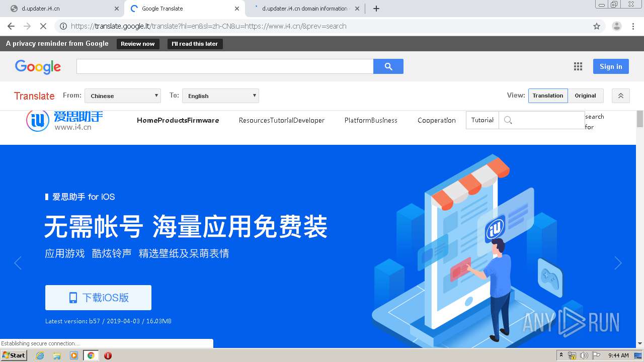Show hidden tray icons arrow
644x362 pixels.
(561, 355)
